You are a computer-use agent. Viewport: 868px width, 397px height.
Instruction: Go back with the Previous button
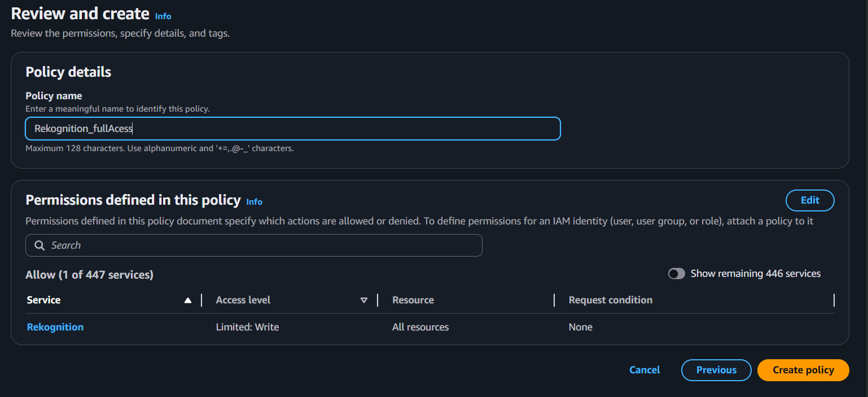pyautogui.click(x=716, y=370)
